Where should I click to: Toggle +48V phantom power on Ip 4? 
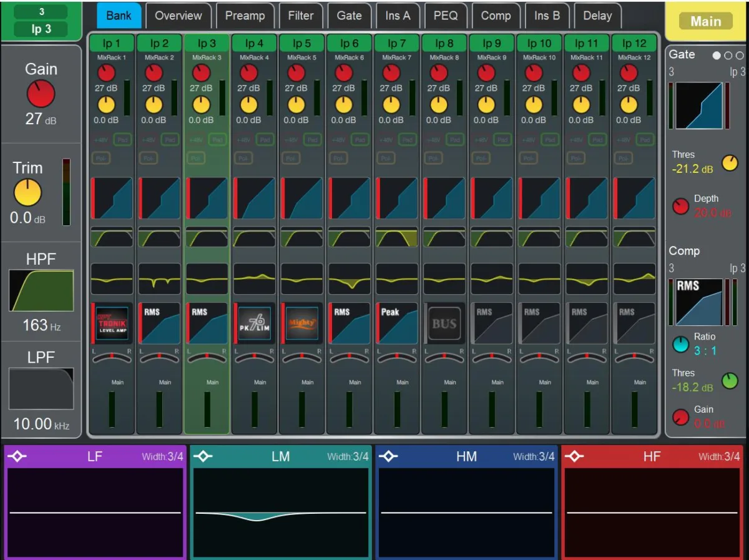pos(243,140)
